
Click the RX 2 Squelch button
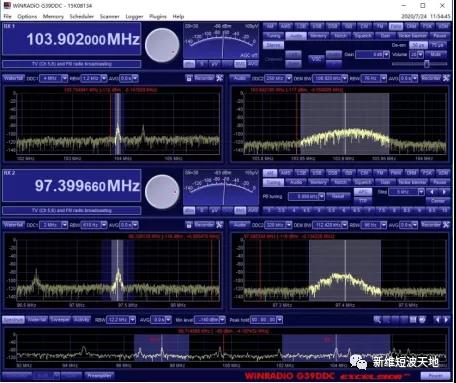click(x=363, y=182)
